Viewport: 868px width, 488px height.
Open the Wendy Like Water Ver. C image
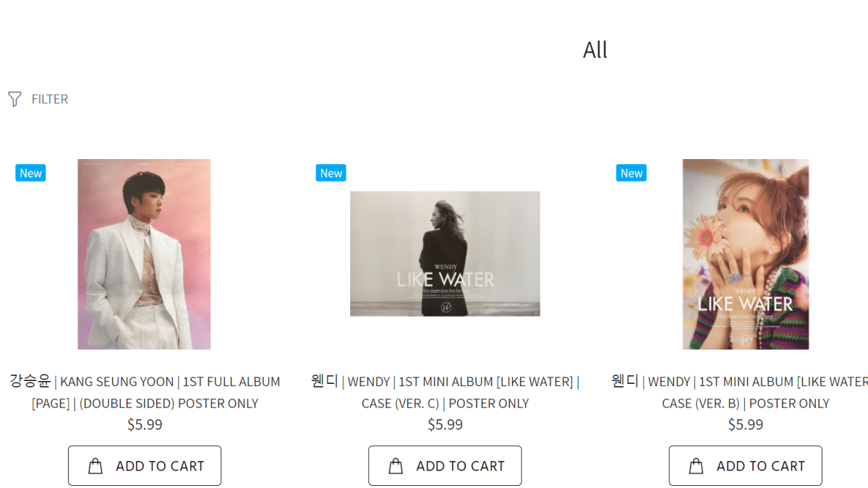445,254
